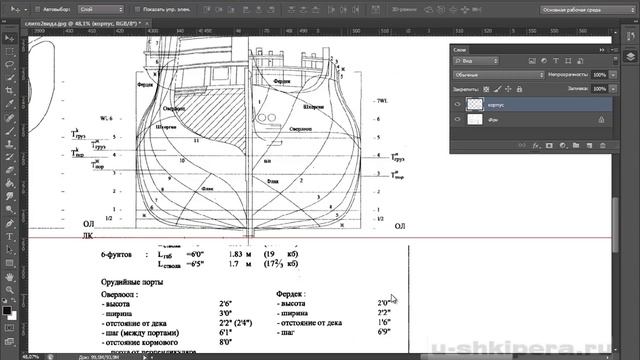Hide the Фон layer
The width and height of the screenshot is (640, 360).
pyautogui.click(x=458, y=119)
